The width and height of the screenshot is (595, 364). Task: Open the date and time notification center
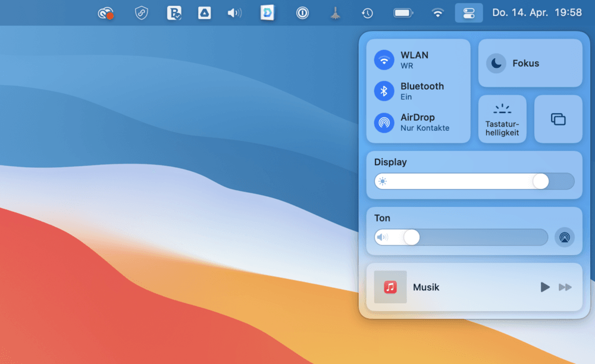[x=537, y=12]
